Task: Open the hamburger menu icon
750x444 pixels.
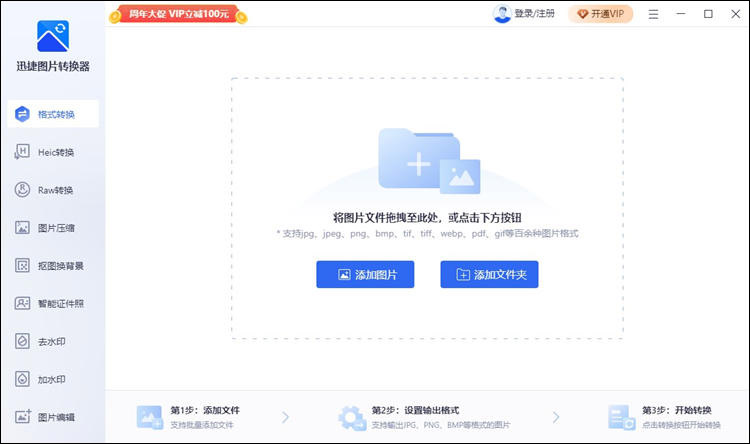Action: (653, 14)
